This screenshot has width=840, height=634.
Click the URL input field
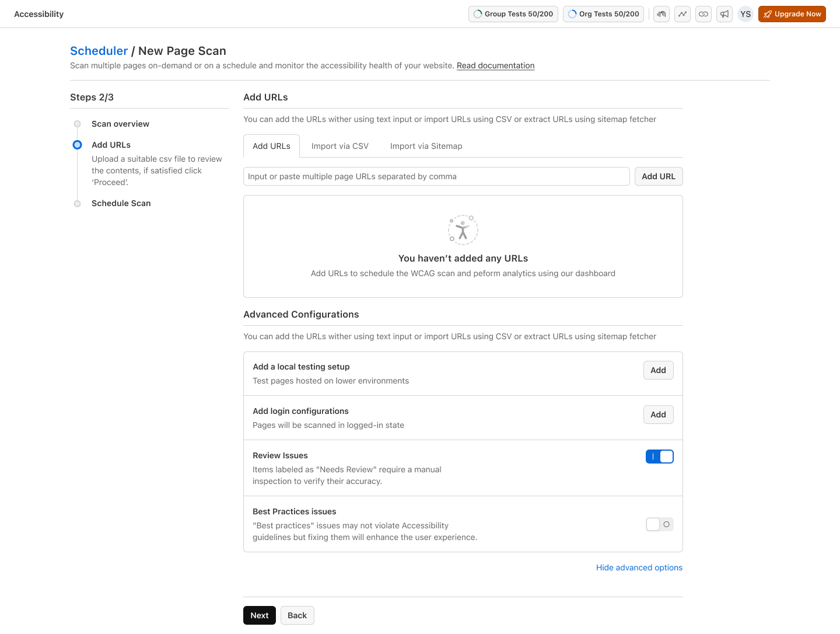pos(436,176)
